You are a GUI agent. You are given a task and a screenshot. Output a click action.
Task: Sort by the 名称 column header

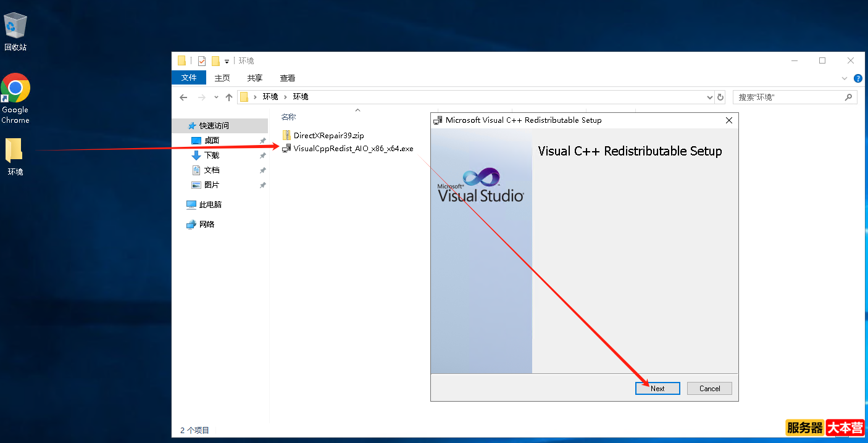(x=288, y=117)
